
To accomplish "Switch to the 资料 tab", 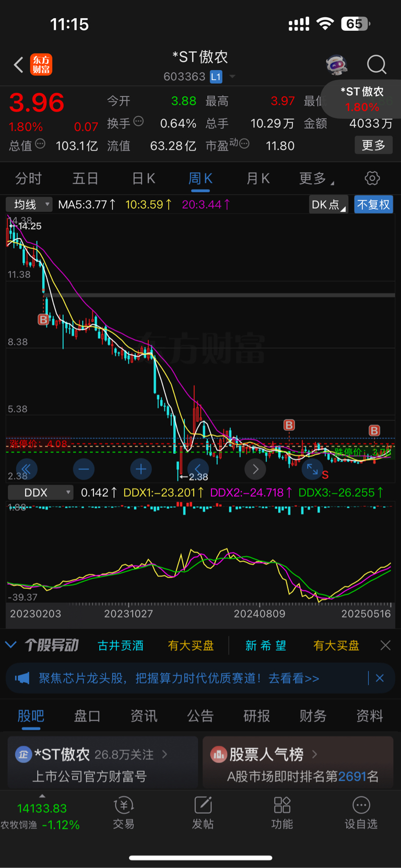I will pos(370,715).
